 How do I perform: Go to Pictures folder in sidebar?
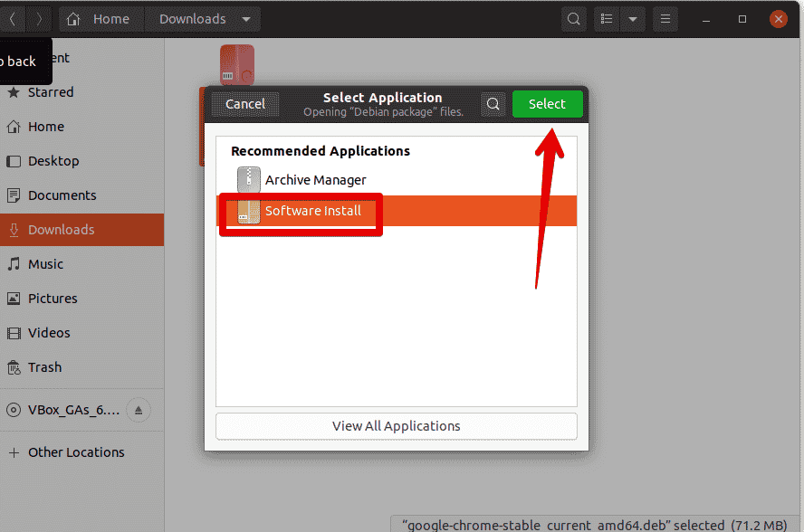pos(53,299)
